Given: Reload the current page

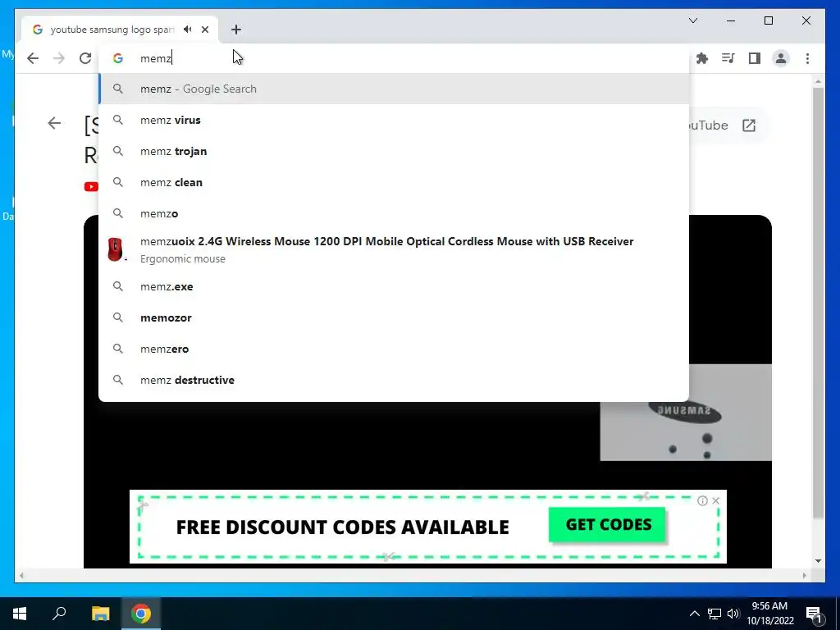Looking at the screenshot, I should [x=85, y=58].
